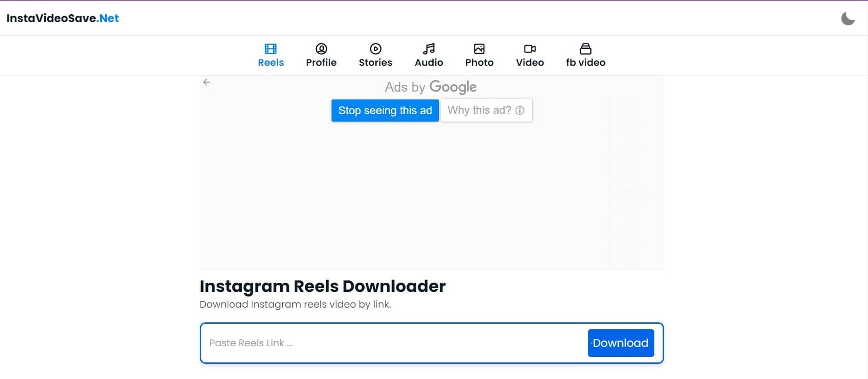Click the text 'Download Instagram reels video by link.'

pos(295,304)
